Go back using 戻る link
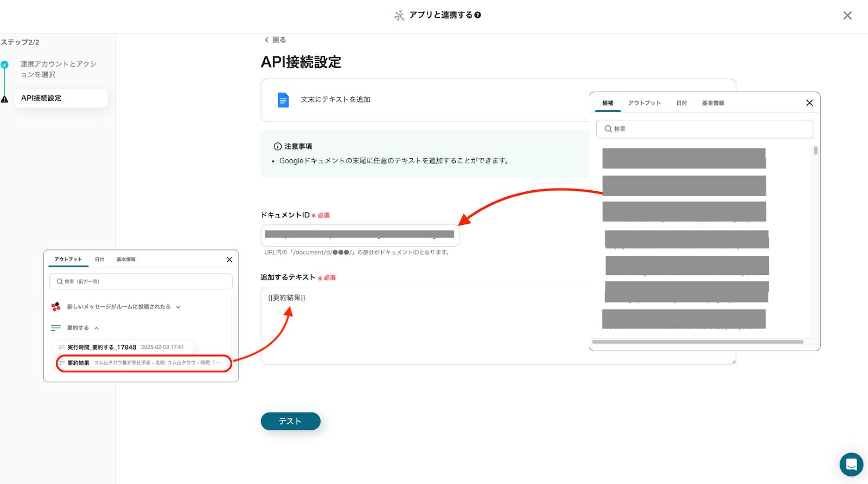Image resolution: width=868 pixels, height=484 pixels. (x=275, y=40)
